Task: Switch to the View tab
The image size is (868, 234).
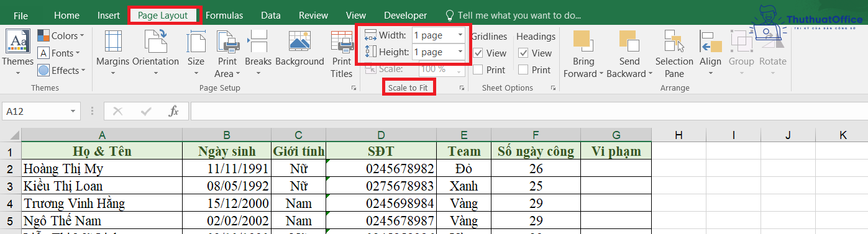Action: [356, 16]
